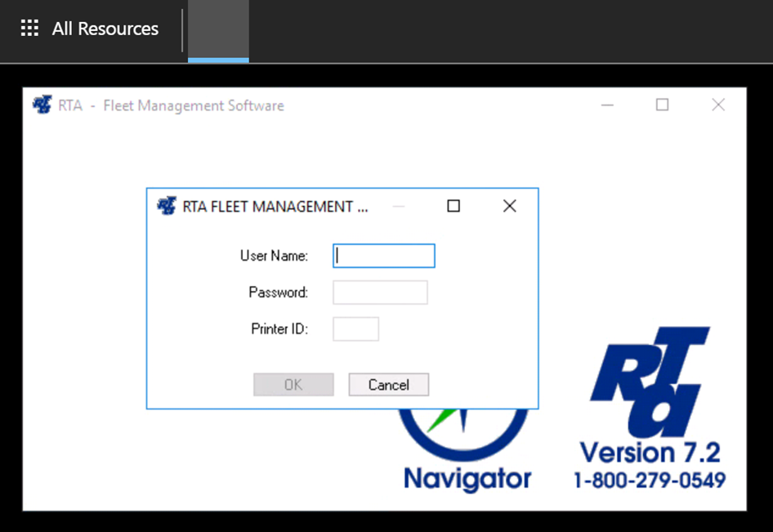Click the large blue RTA logo

point(650,382)
